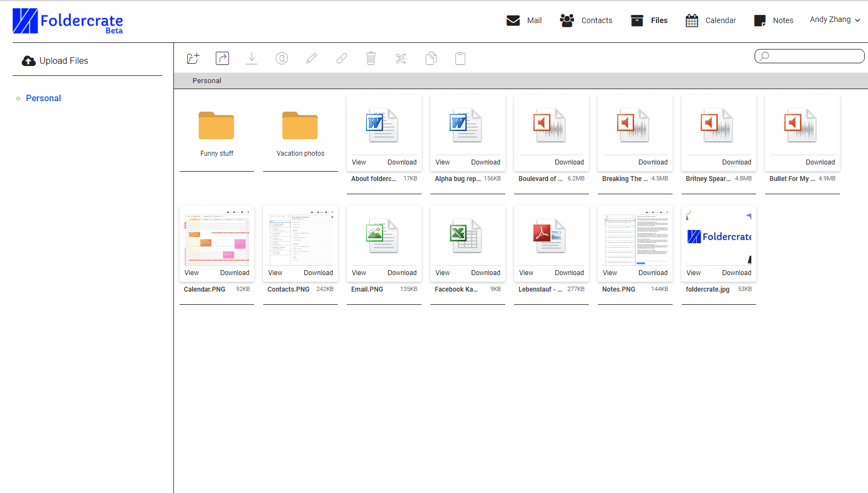Click the scissors cut toolbar icon
The image size is (868, 493).
(x=401, y=58)
